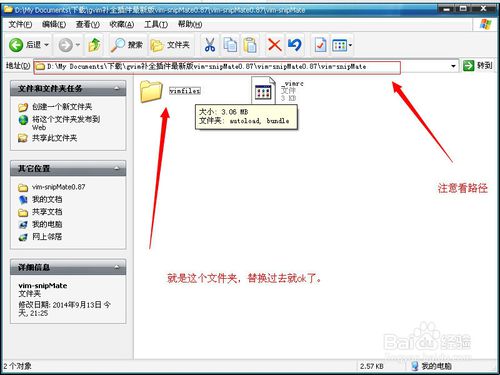
Task: Maximize the explorer window
Action: [x=464, y=9]
